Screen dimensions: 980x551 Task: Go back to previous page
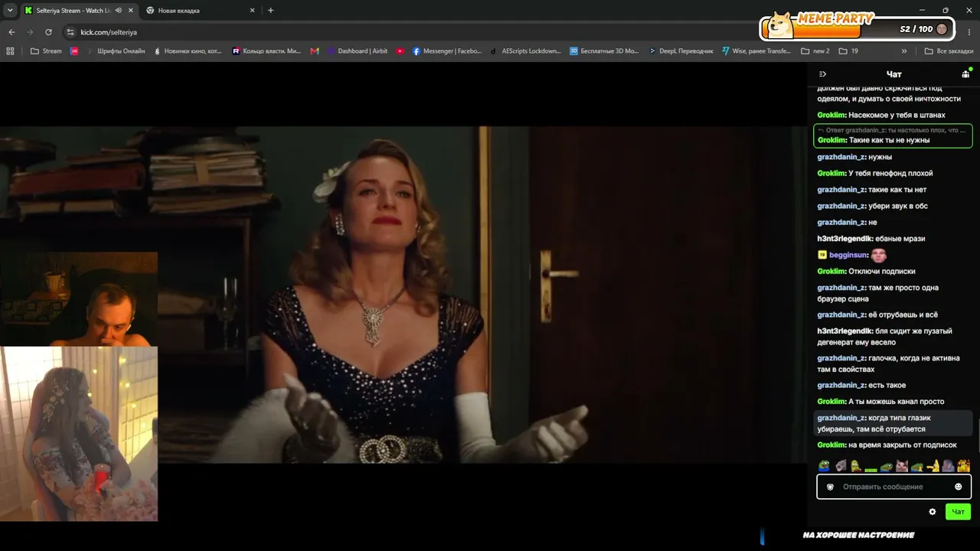click(11, 32)
